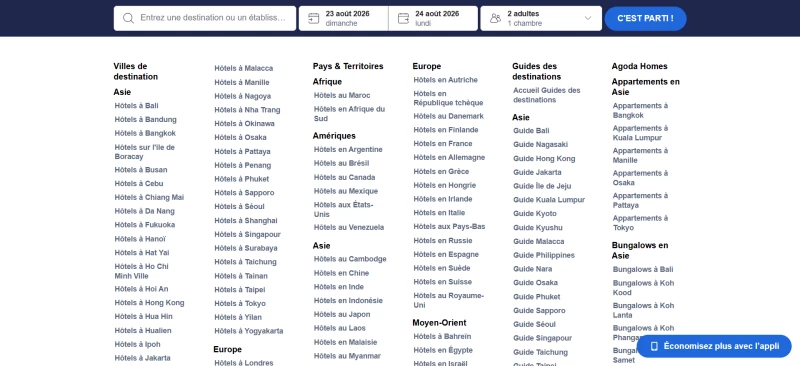This screenshot has width=800, height=366.
Task: Click the phone icon on app banner
Action: (654, 346)
